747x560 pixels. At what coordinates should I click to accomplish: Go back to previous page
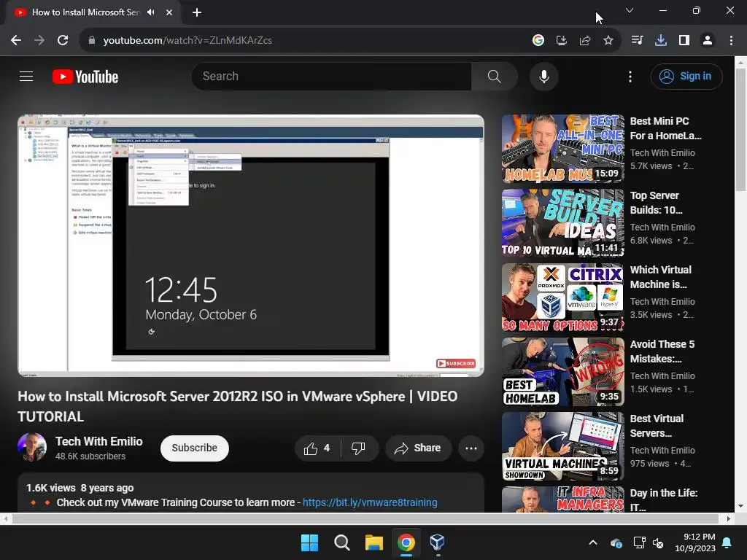[16, 41]
